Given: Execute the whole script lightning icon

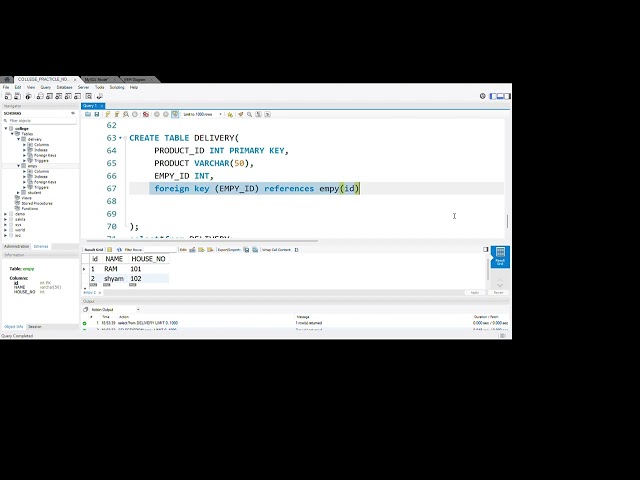Looking at the screenshot, I should pos(108,114).
